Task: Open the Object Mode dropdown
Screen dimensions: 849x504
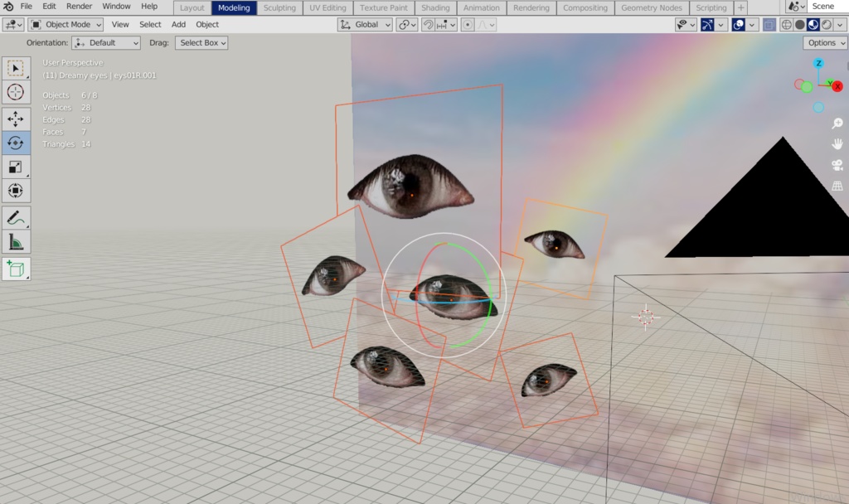Action: pyautogui.click(x=66, y=24)
